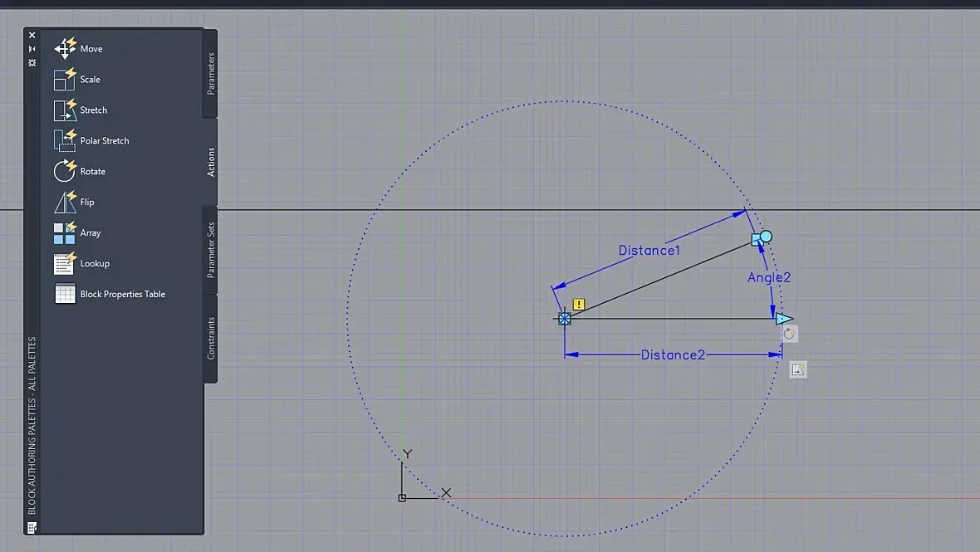The width and height of the screenshot is (980, 552).
Task: Click the Block Properties Table label text
Action: [x=123, y=294]
